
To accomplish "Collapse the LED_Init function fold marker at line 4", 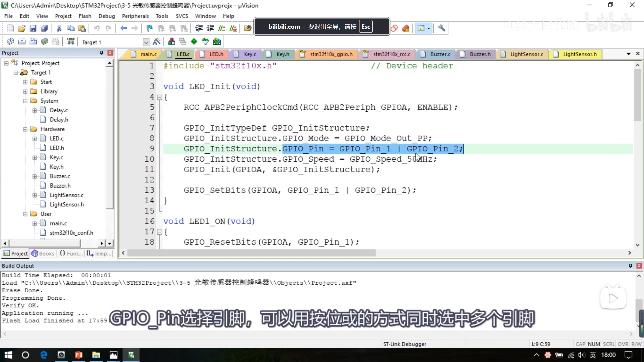I will pyautogui.click(x=159, y=97).
